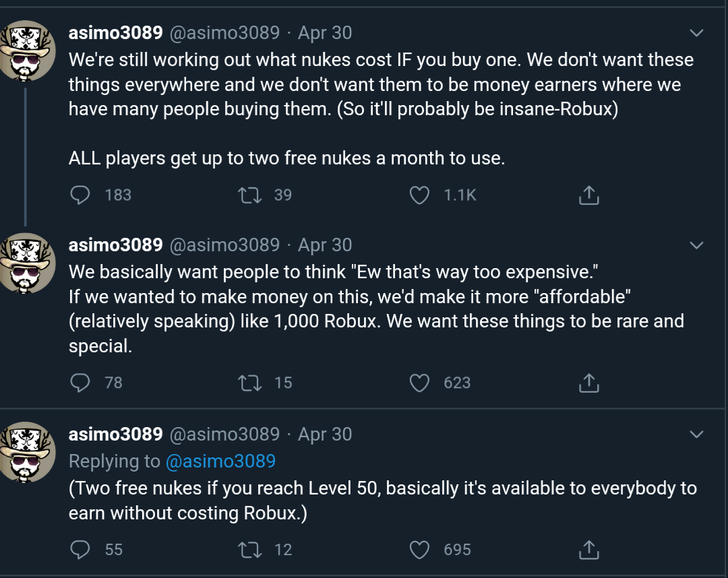Click the avatar on the third tweet
Viewport: 728px width, 578px height.
pyautogui.click(x=27, y=452)
